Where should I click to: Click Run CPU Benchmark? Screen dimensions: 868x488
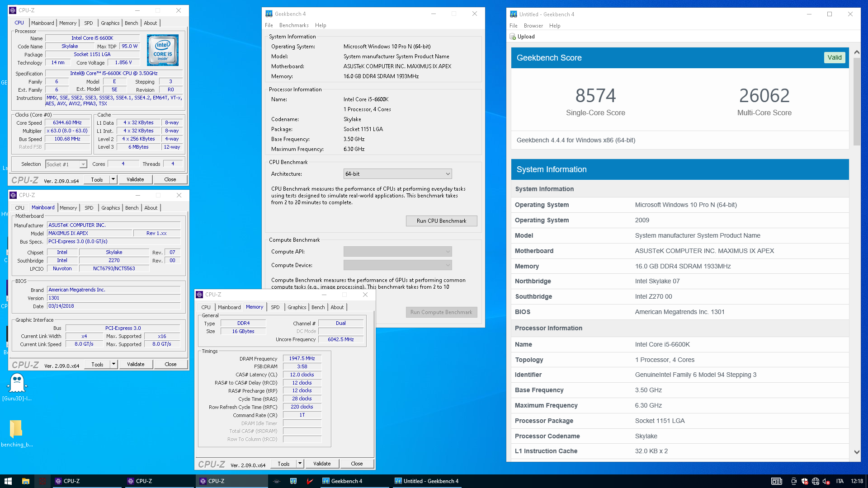coord(441,221)
